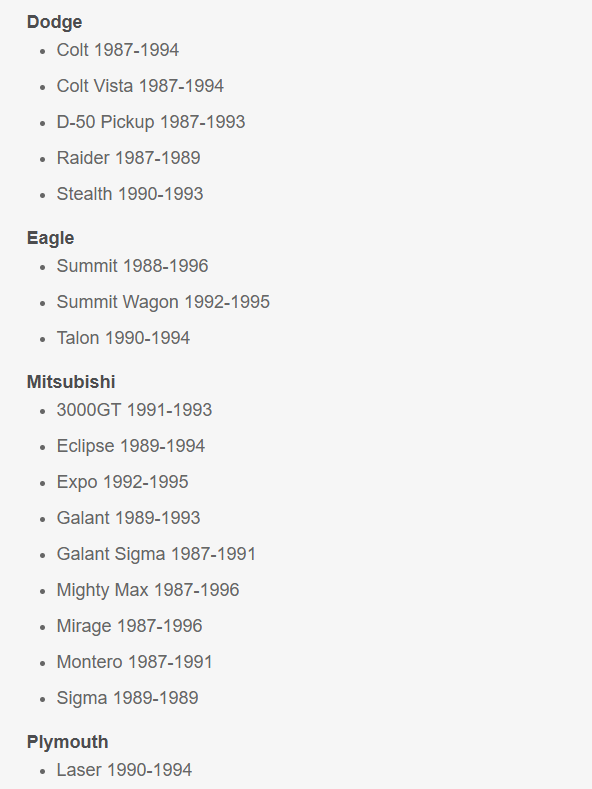
Task: Select the Expo 1992-1995 entry
Action: click(x=122, y=482)
